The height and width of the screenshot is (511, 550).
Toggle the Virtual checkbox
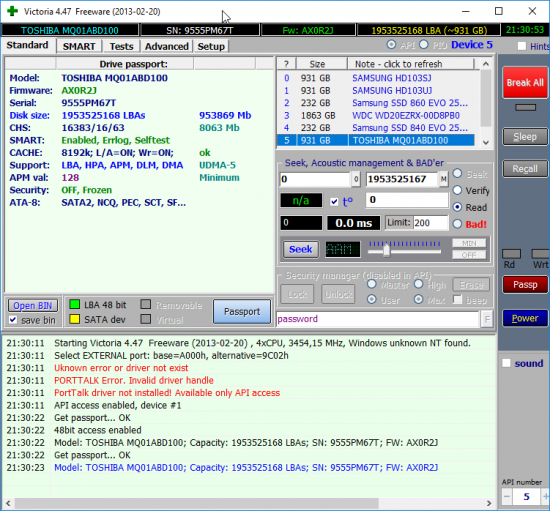146,319
